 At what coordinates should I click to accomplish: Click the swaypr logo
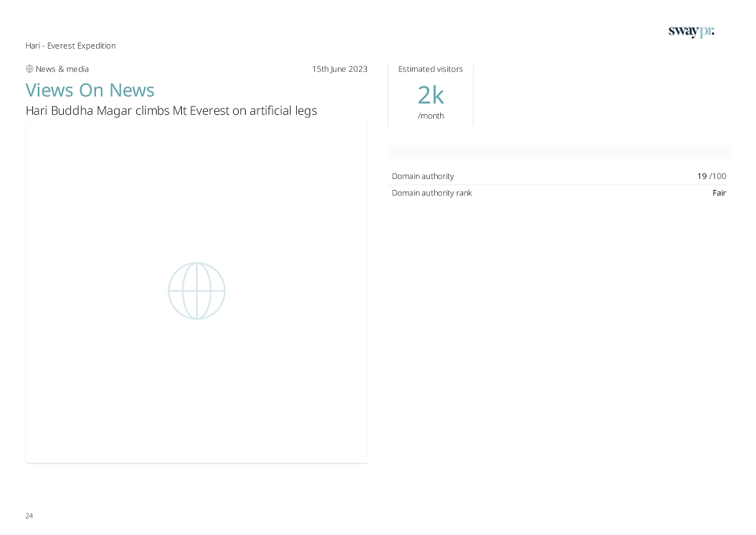pyautogui.click(x=691, y=32)
